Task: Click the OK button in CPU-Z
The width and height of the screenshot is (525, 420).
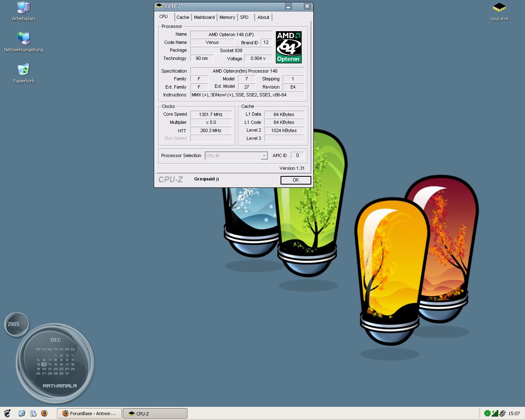Action: tap(296, 180)
